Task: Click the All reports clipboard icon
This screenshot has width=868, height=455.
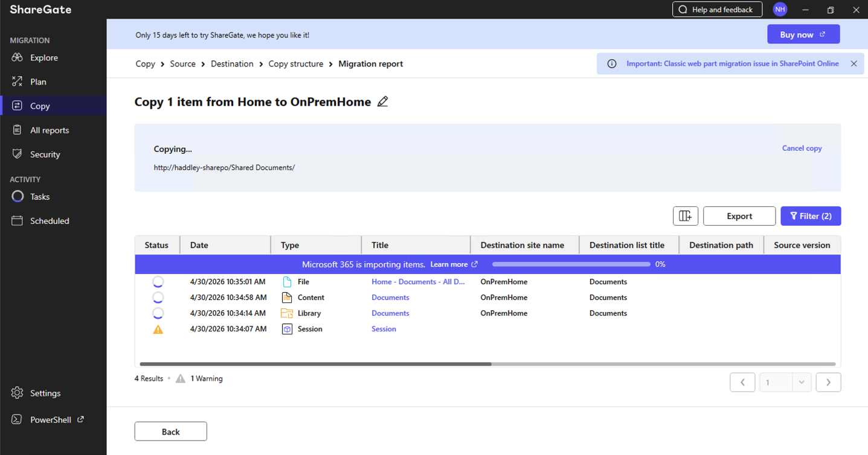Action: tap(17, 130)
